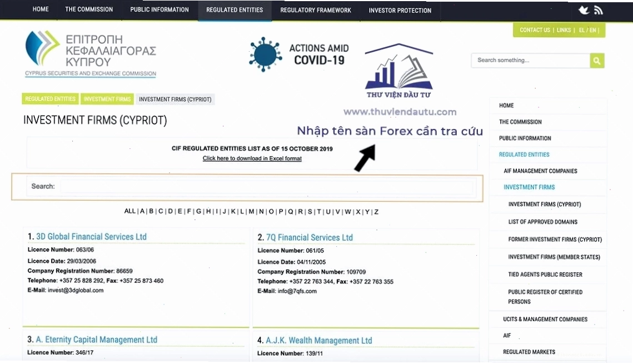The width and height of the screenshot is (633, 364).
Task: Click ACTIONS AMID COVID-19 text
Action: (319, 54)
